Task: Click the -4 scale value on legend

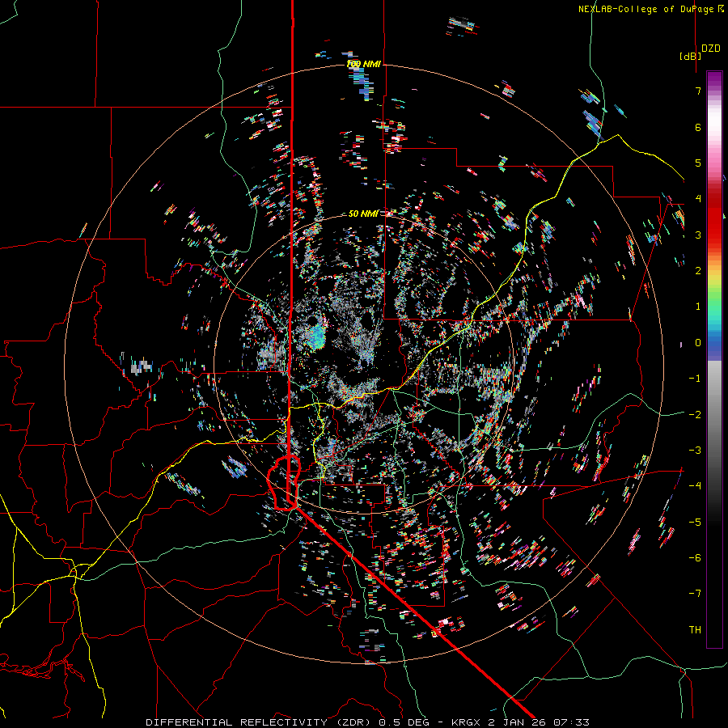Action: 695,486
